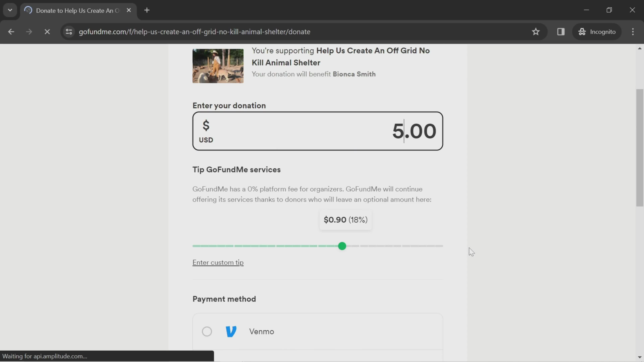Screen dimensions: 644x362
Task: Click the Incognito indicator button
Action: pyautogui.click(x=597, y=32)
